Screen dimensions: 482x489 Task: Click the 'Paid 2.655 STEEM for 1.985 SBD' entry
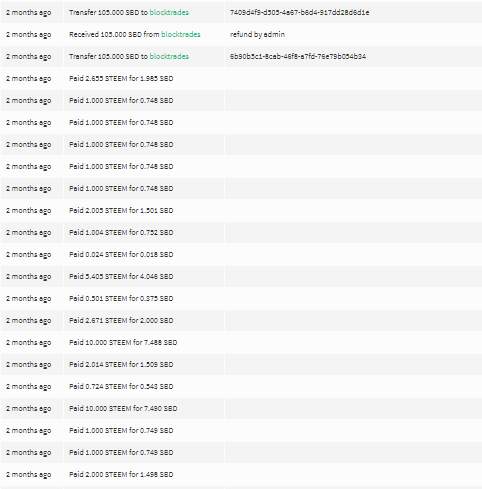[121, 79]
